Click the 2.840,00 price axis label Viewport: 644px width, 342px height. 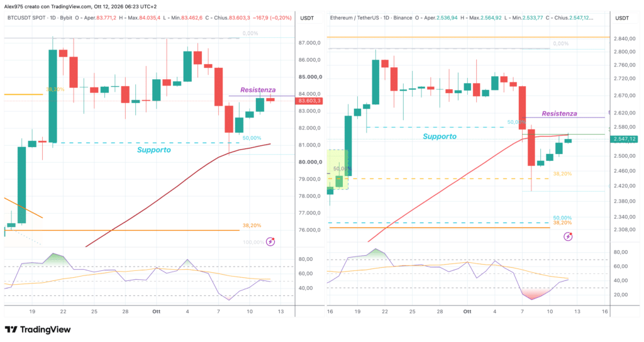(625, 38)
